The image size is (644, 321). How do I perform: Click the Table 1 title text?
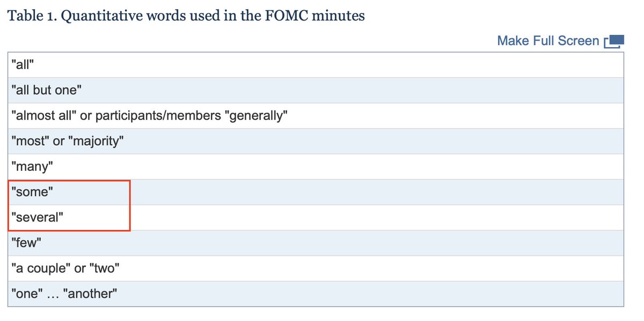click(x=185, y=16)
